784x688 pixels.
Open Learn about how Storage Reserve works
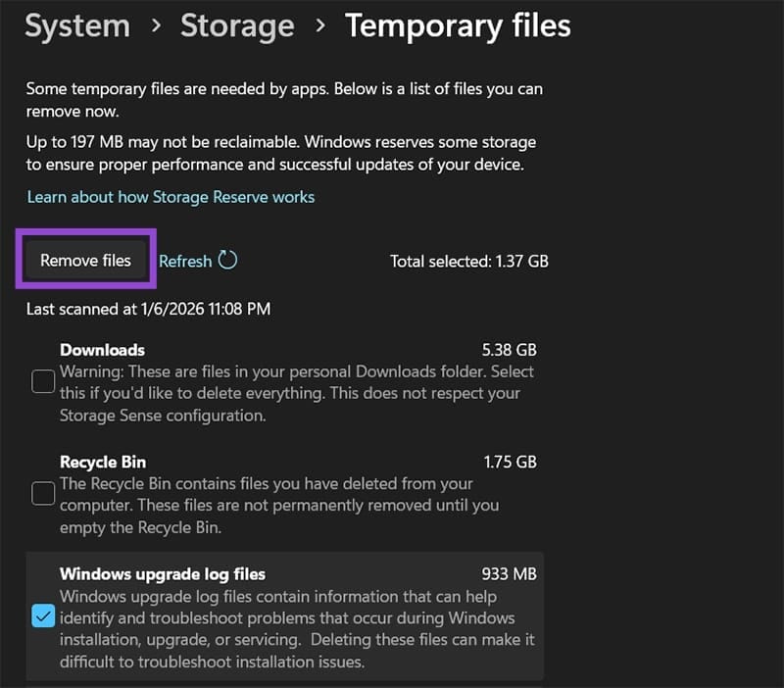pos(170,197)
